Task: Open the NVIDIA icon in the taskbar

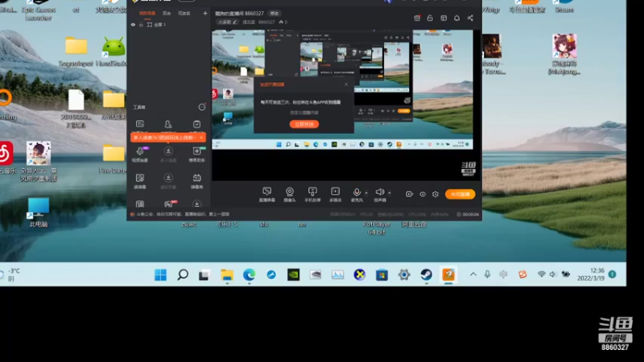Action: pyautogui.click(x=293, y=274)
